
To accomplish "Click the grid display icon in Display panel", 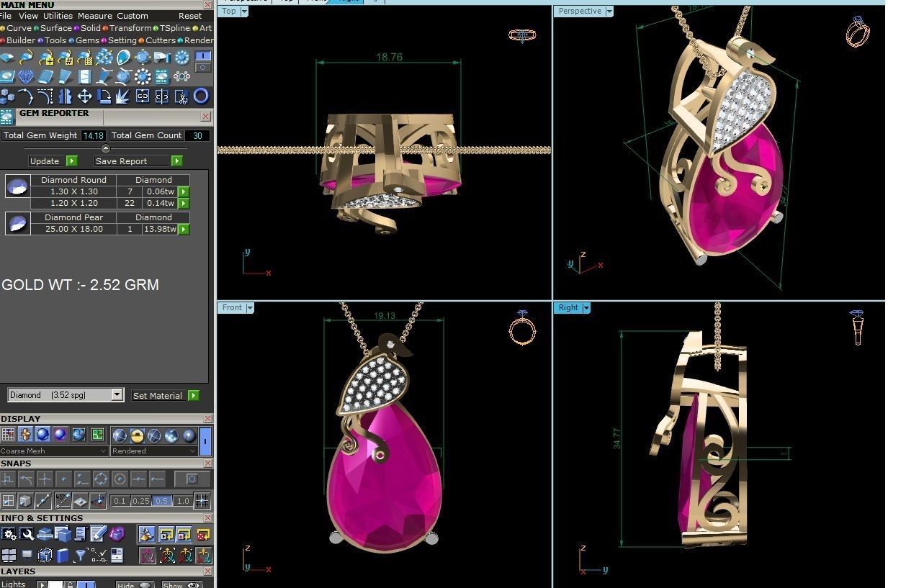I will 9,435.
